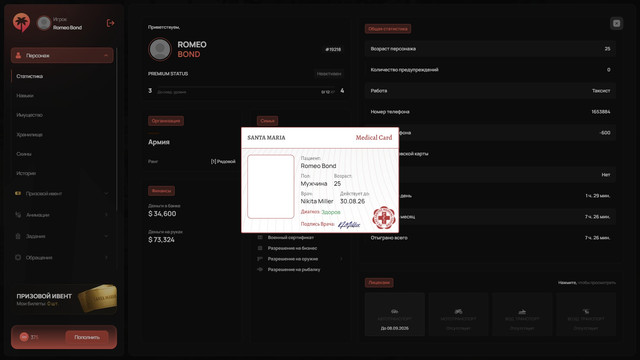The image size is (640, 360).
Task: Click the #19218 player ID
Action: (x=333, y=49)
